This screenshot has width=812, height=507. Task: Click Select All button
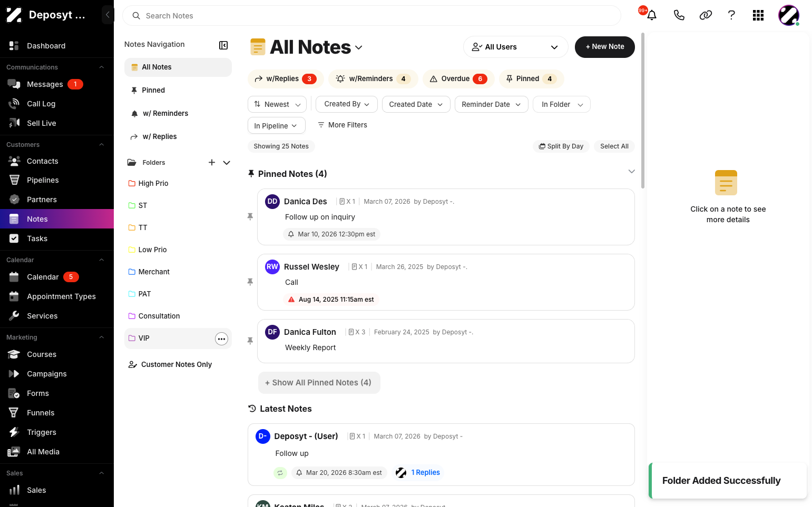(614, 146)
